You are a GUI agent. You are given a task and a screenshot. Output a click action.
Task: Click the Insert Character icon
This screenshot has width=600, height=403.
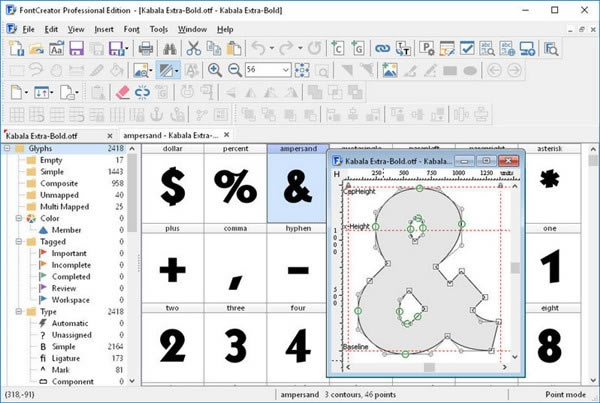(x=338, y=49)
